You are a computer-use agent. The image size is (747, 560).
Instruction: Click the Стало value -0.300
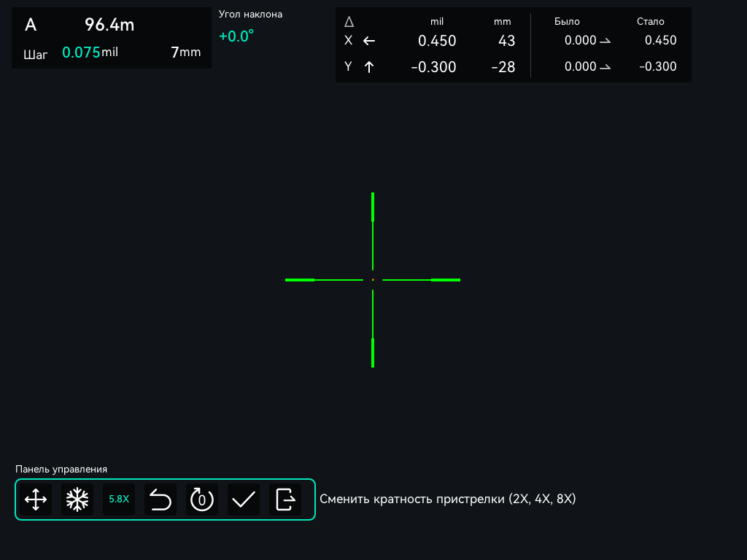[658, 66]
